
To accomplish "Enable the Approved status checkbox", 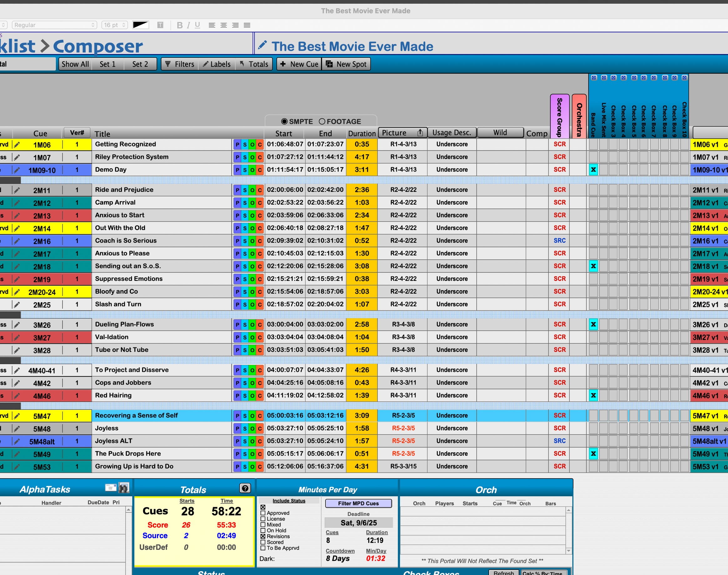I will (263, 513).
